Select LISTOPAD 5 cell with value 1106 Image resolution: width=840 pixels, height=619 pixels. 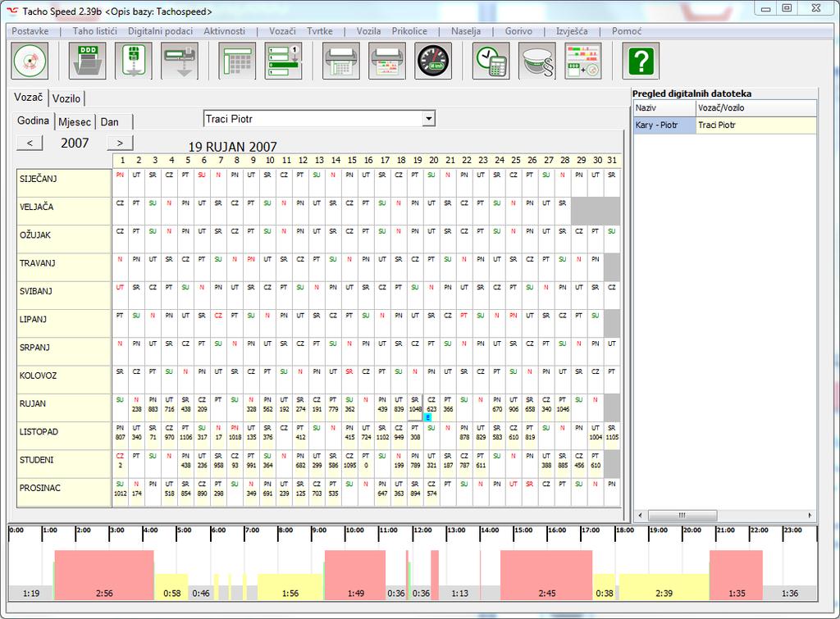185,436
